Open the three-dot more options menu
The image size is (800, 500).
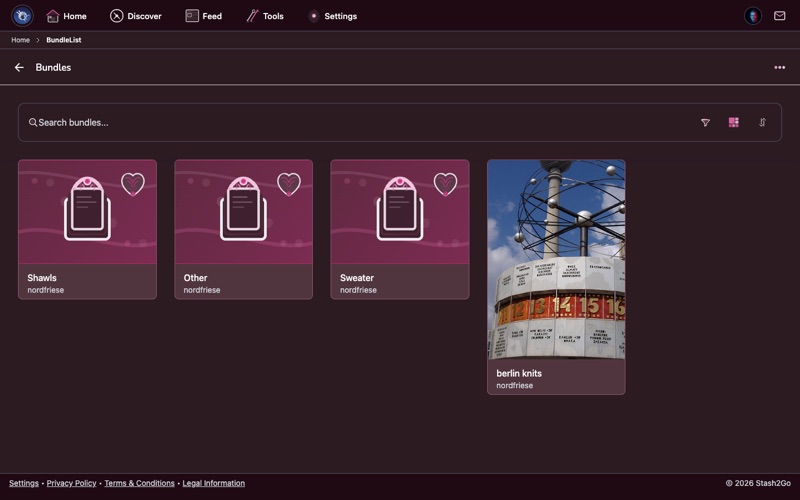coord(779,67)
